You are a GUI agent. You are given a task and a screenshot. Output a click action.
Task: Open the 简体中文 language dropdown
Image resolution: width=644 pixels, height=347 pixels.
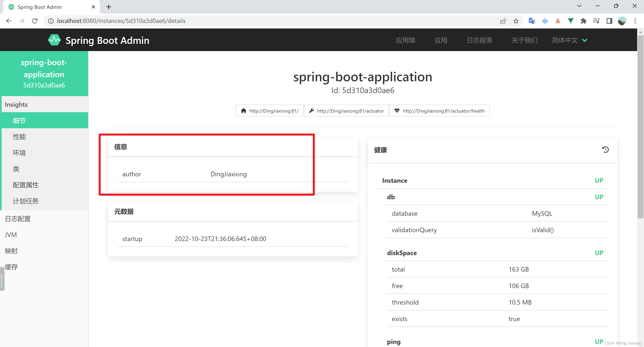pos(570,40)
